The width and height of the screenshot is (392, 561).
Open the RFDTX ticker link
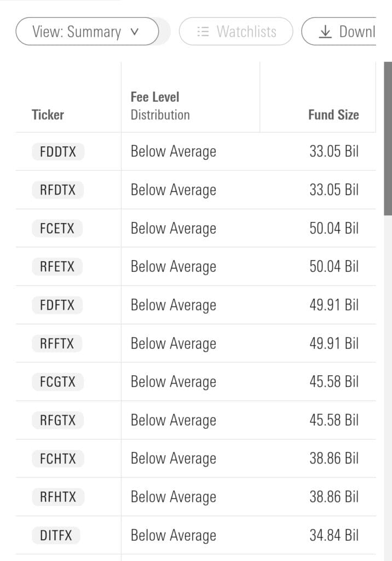(x=58, y=190)
